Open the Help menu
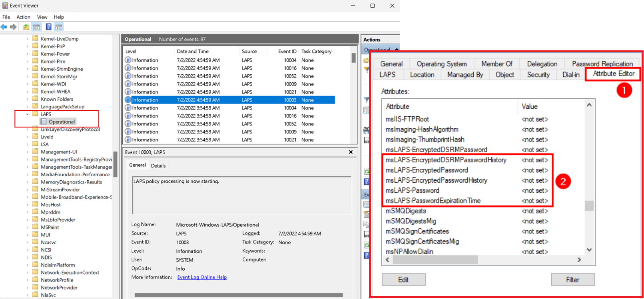The width and height of the screenshot is (644, 299). click(x=59, y=17)
